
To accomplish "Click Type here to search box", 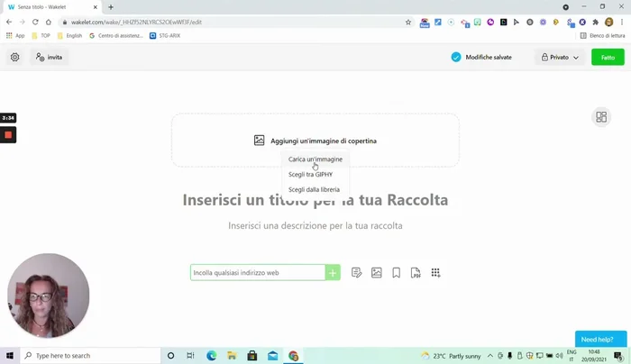I will point(90,356).
